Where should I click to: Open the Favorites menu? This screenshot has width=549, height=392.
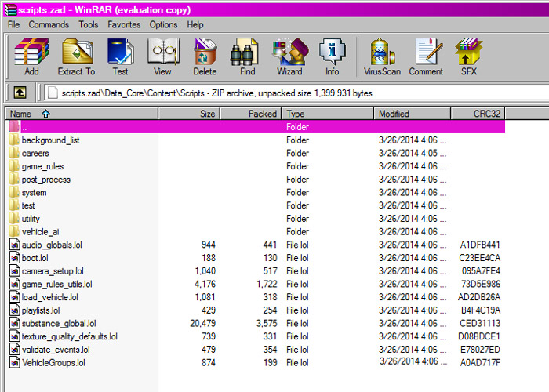[x=124, y=24]
